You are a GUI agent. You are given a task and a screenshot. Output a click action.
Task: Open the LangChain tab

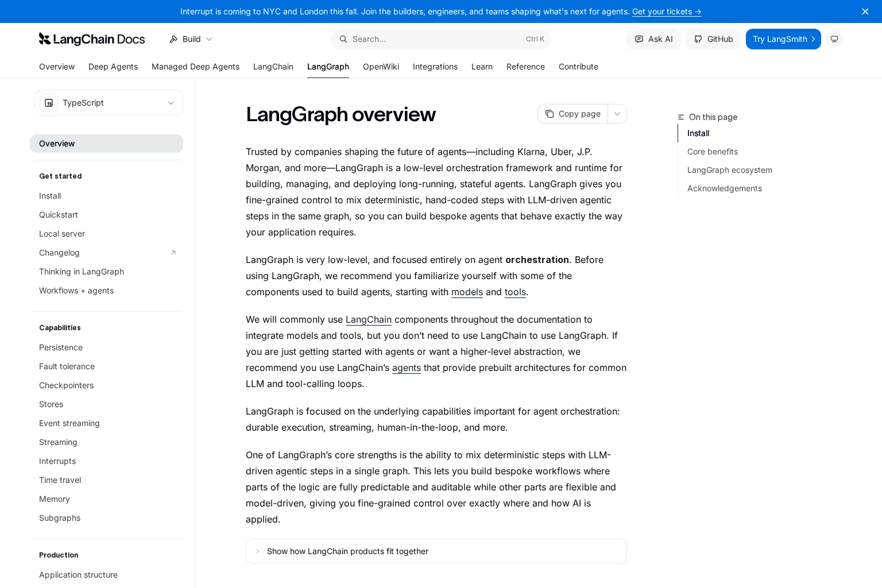tap(273, 67)
